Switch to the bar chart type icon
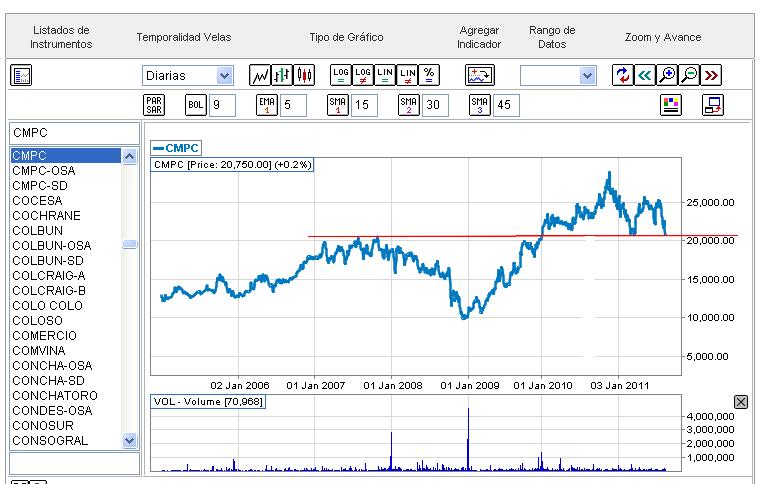Screen dimensions: 763x484 click(x=282, y=75)
